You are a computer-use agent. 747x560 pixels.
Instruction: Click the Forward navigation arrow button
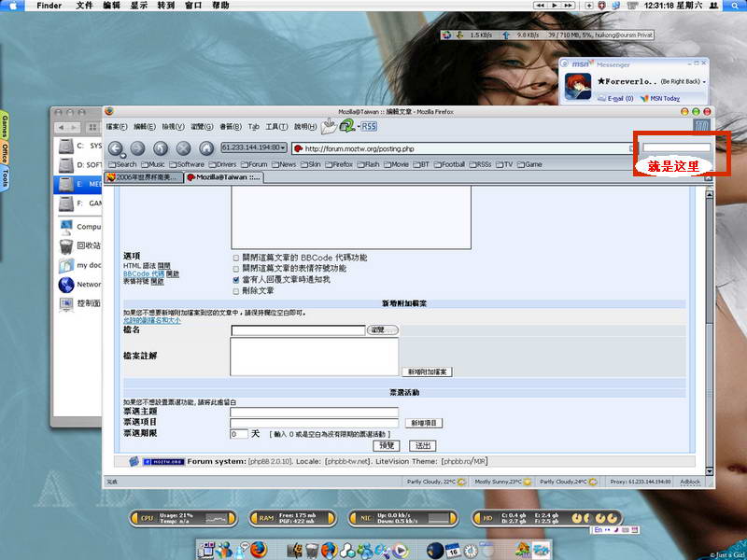point(137,147)
